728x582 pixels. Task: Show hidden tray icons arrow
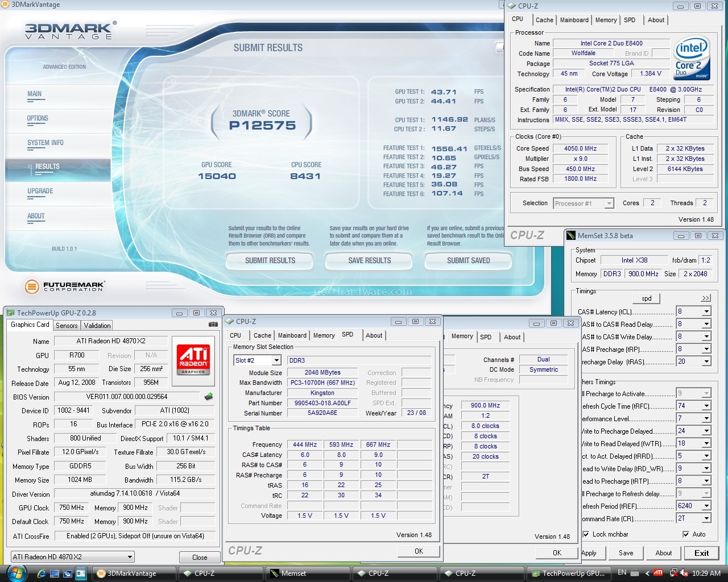tap(647, 573)
